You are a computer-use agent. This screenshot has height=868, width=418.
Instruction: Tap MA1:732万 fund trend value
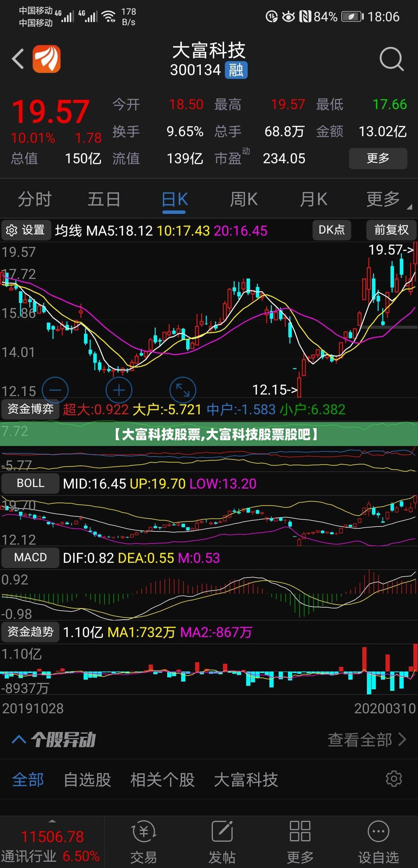pos(141,632)
